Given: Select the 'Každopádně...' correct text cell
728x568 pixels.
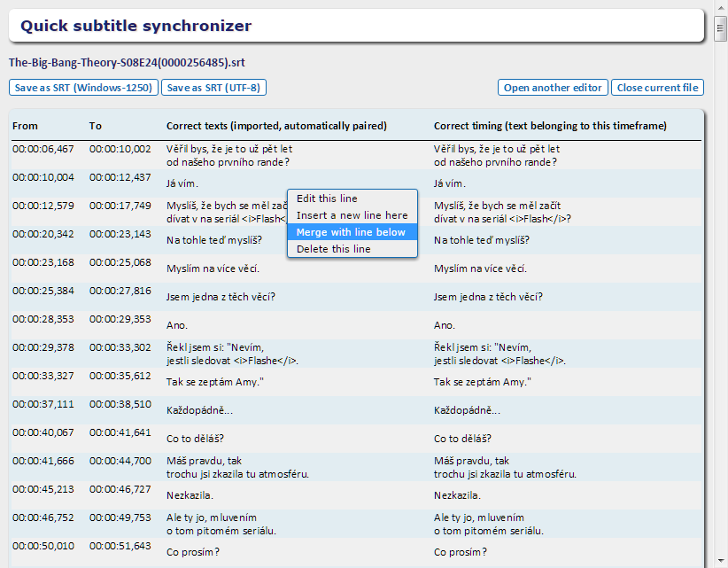Looking at the screenshot, I should [200, 410].
